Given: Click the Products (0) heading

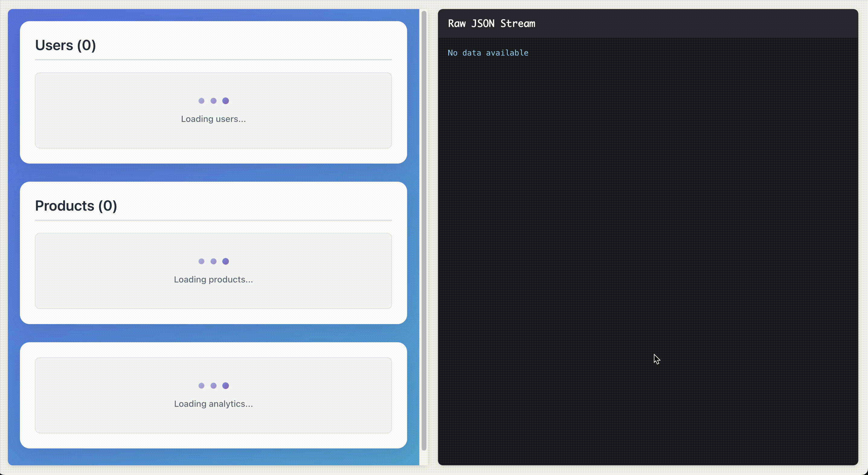Looking at the screenshot, I should (x=76, y=206).
